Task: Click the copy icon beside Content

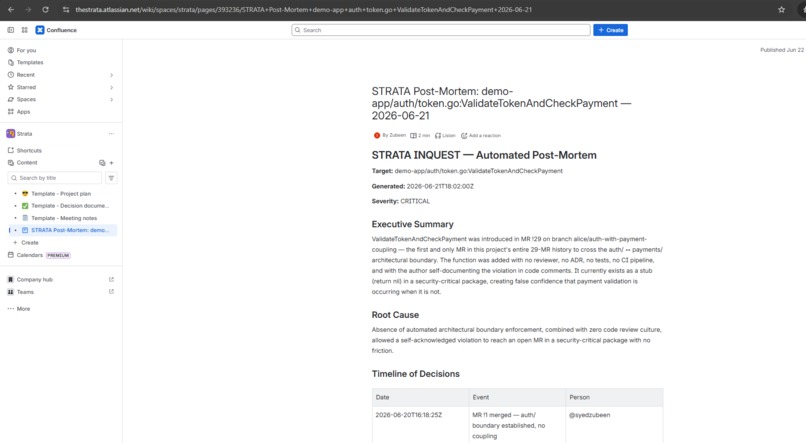Action: point(102,163)
